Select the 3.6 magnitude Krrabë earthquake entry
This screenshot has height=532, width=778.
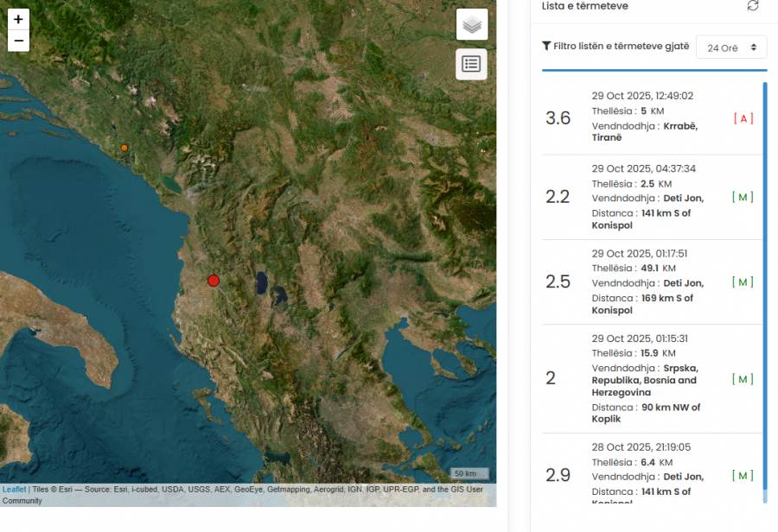(x=644, y=117)
